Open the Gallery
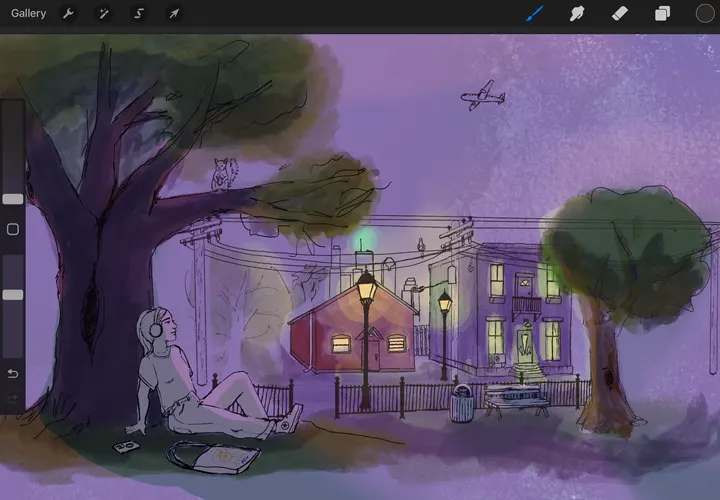 tap(28, 13)
